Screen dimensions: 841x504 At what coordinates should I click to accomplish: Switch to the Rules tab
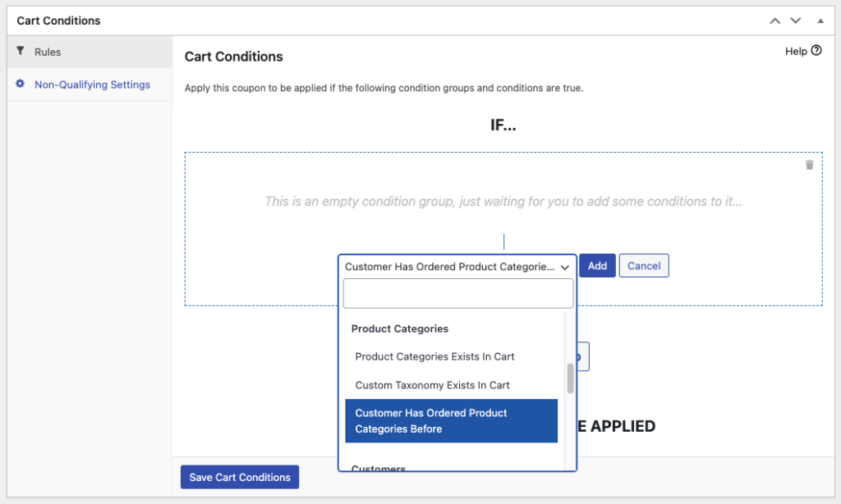[x=48, y=52]
